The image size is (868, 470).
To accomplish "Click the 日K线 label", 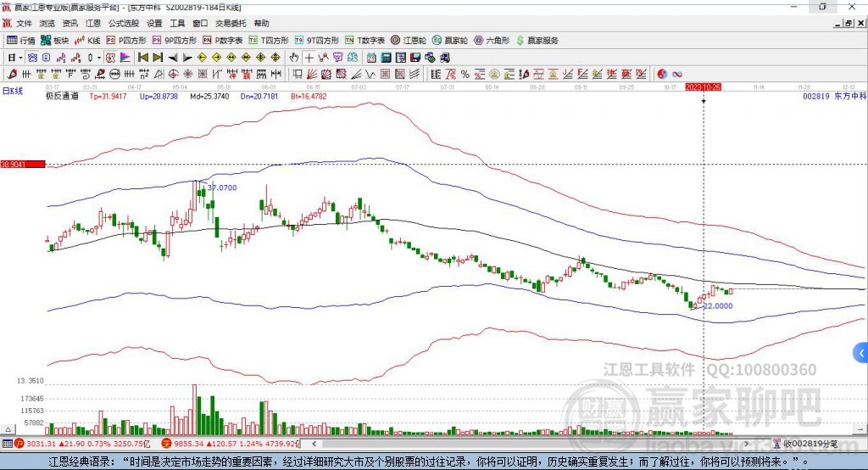I will click(13, 91).
